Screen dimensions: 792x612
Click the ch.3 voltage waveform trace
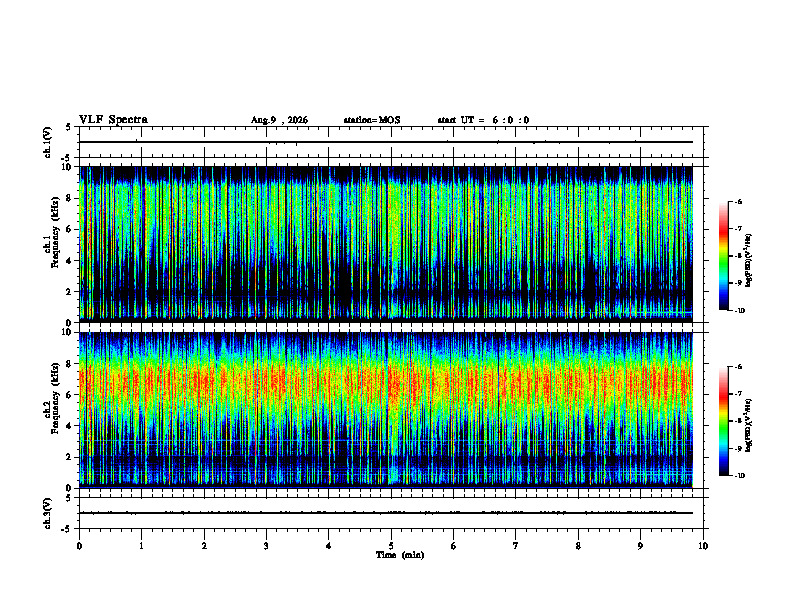pyautogui.click(x=386, y=513)
